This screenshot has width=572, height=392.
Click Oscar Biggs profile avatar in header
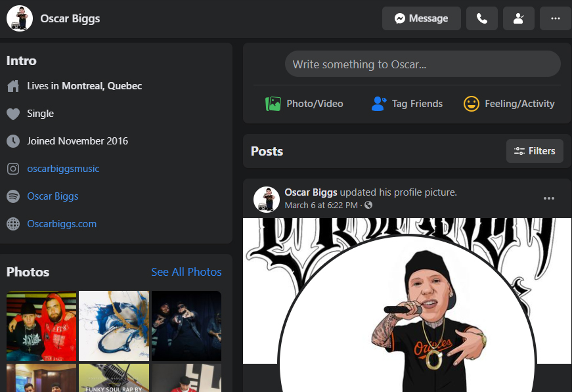(20, 18)
